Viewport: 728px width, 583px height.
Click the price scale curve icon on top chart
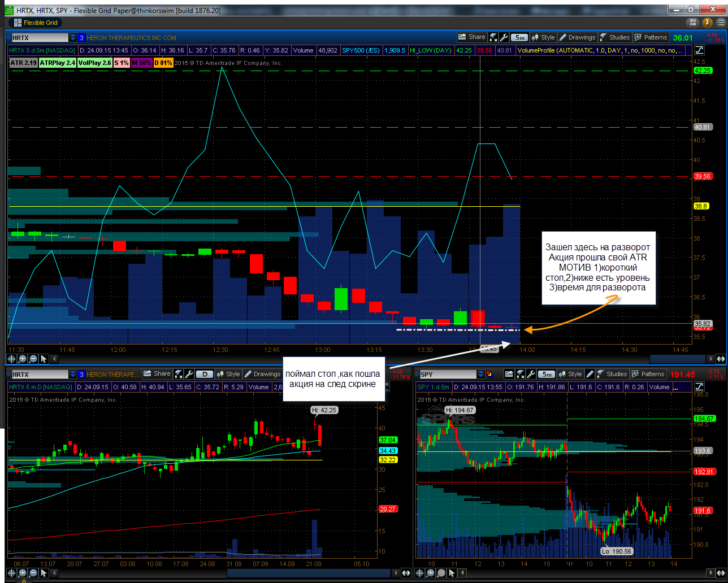pos(700,50)
